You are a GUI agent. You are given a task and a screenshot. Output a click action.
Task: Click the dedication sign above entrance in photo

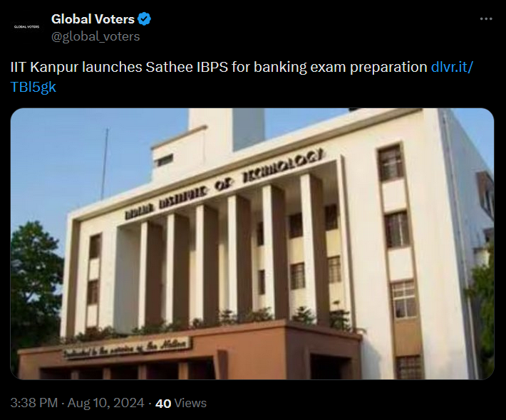pos(127,348)
